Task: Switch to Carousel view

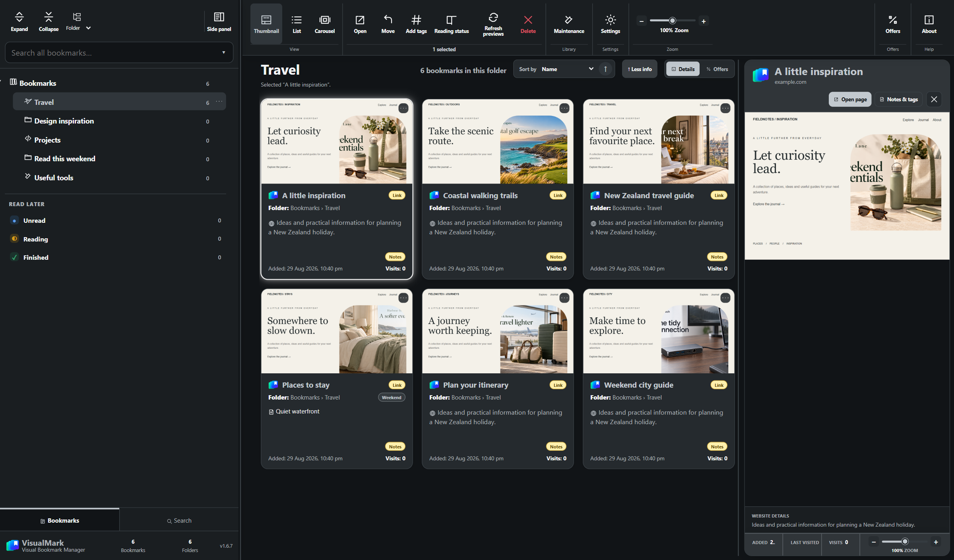Action: pos(325,24)
